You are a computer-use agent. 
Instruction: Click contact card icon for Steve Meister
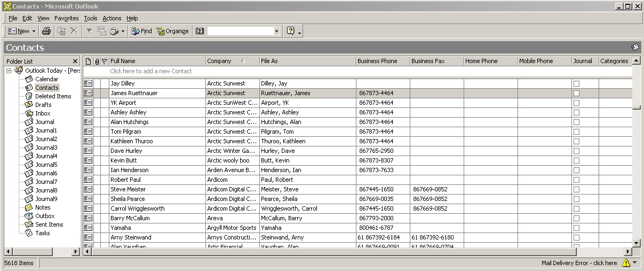88,189
